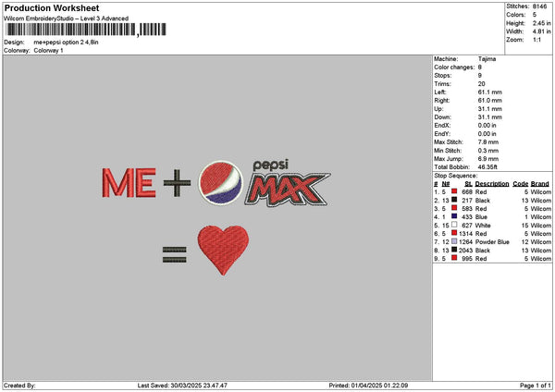Click the 'Description' column header

click(x=492, y=184)
